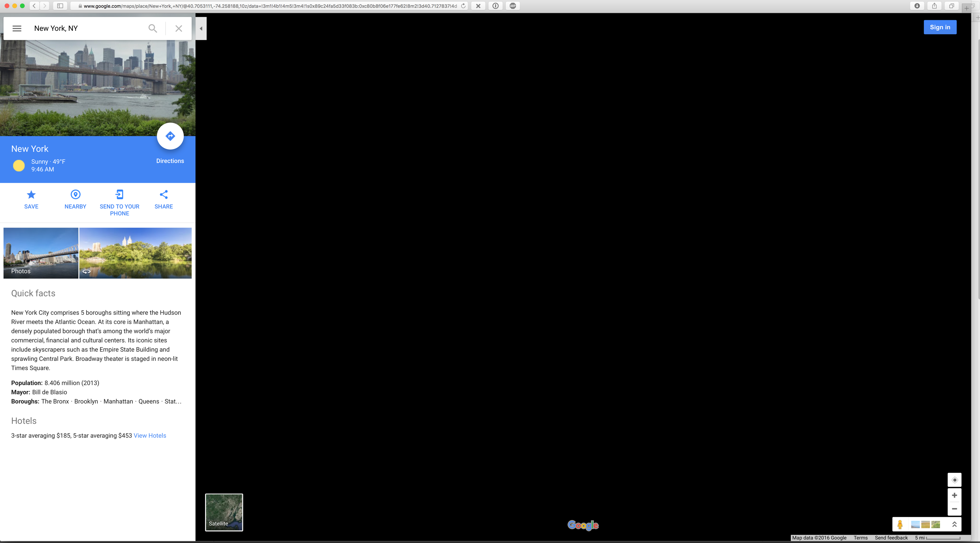Open the hamburger main menu
980x543 pixels.
17,28
